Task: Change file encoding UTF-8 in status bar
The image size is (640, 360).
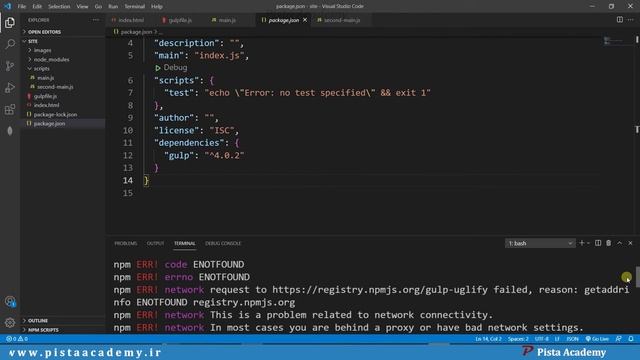Action: click(x=542, y=339)
